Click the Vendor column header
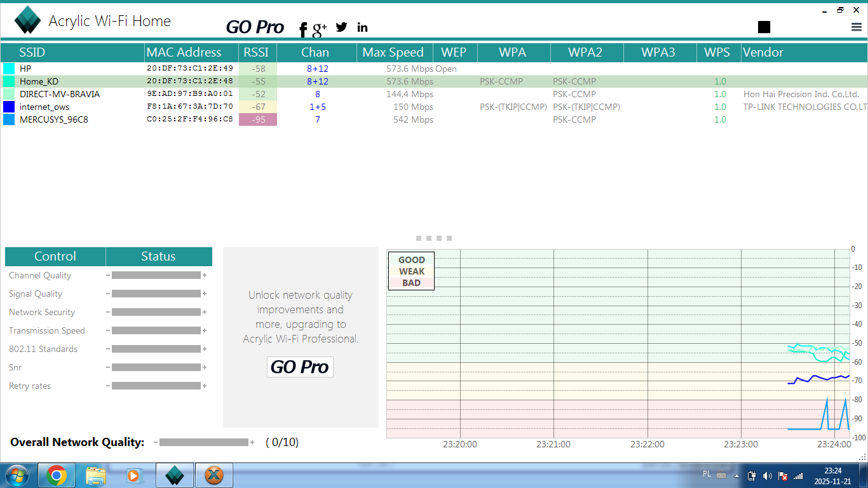Screen dimensions: 868x488 point(804,52)
